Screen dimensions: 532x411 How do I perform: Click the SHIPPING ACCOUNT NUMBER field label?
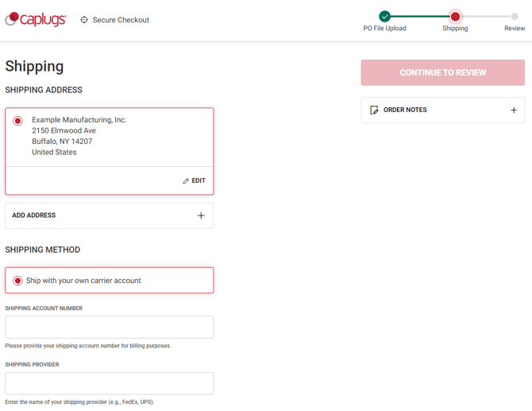click(44, 308)
